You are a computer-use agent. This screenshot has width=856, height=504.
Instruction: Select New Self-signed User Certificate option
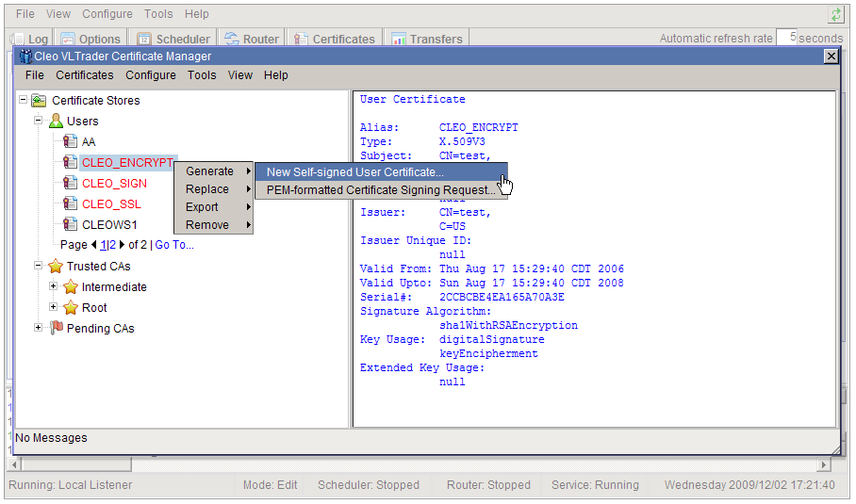click(x=354, y=172)
